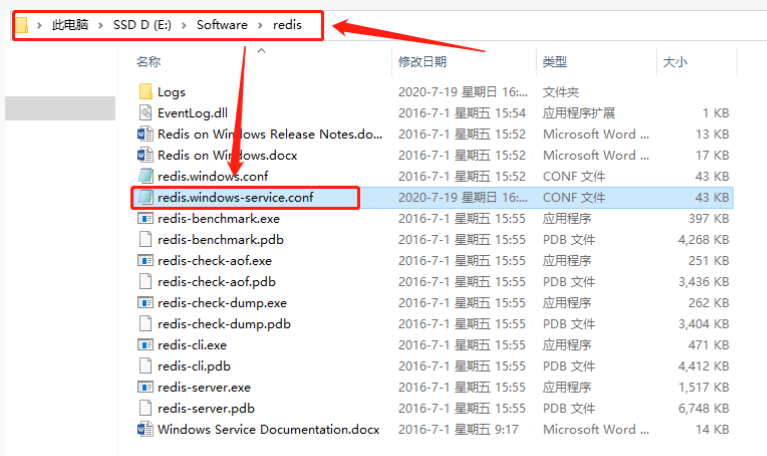Click the 1,517 KB size value
Screen dimensions: 767x456
coord(703,387)
